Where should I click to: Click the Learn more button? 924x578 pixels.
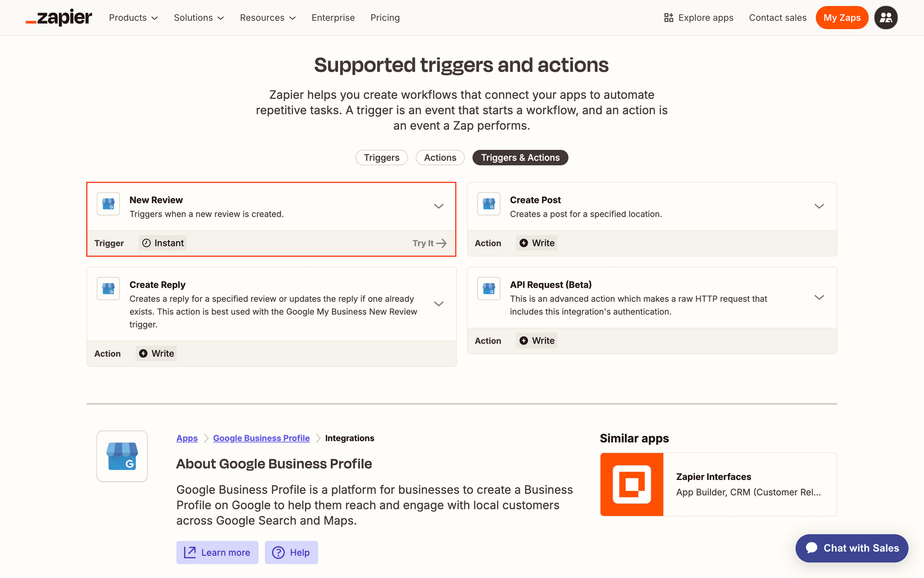[x=217, y=553]
